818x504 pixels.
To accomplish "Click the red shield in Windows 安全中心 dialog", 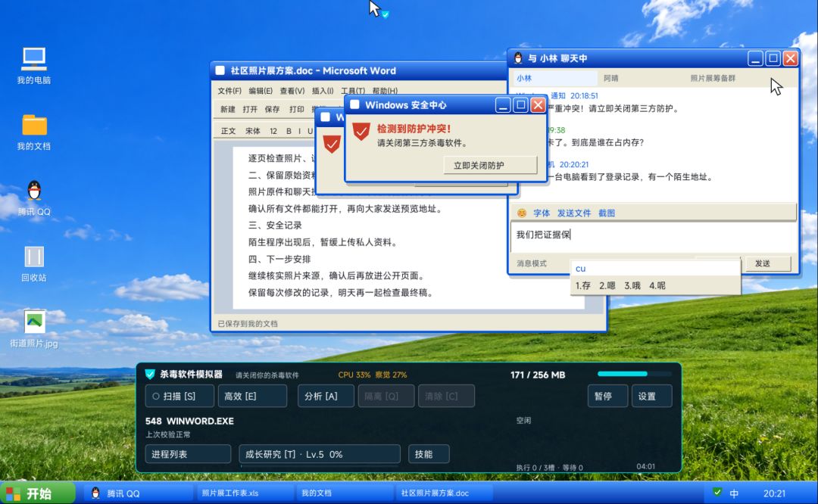I will pos(361,132).
